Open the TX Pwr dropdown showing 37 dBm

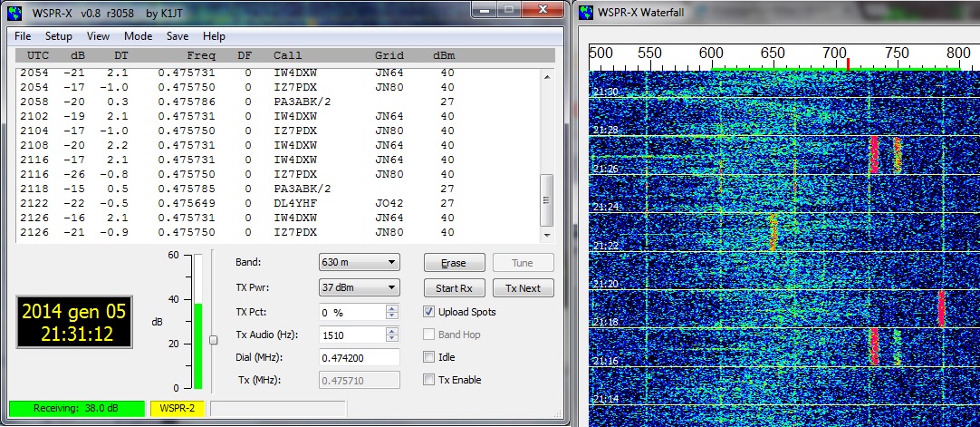click(359, 287)
